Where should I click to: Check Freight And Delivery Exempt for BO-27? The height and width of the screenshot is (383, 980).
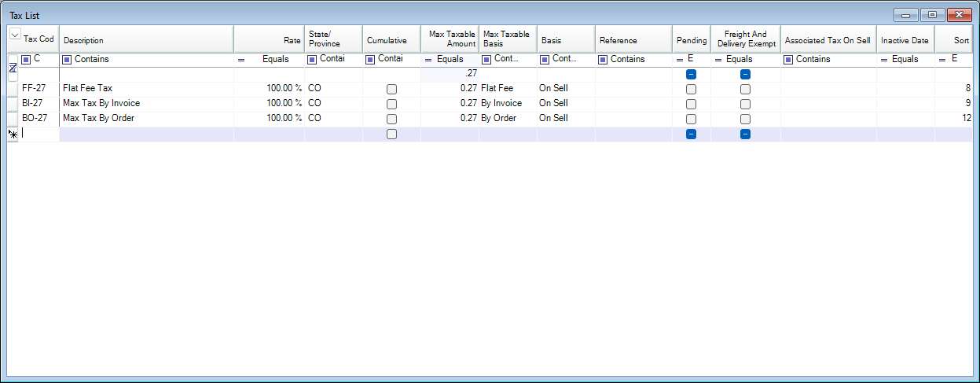[745, 119]
